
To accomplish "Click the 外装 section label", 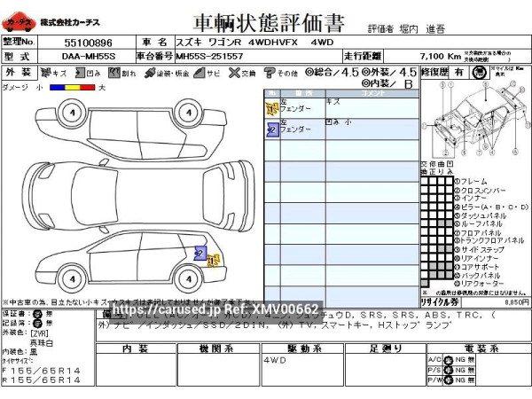I will point(19,73).
